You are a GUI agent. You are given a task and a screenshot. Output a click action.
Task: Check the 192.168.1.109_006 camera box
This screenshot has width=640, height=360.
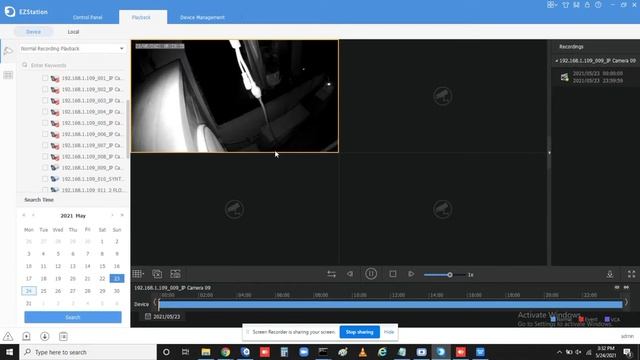point(45,134)
